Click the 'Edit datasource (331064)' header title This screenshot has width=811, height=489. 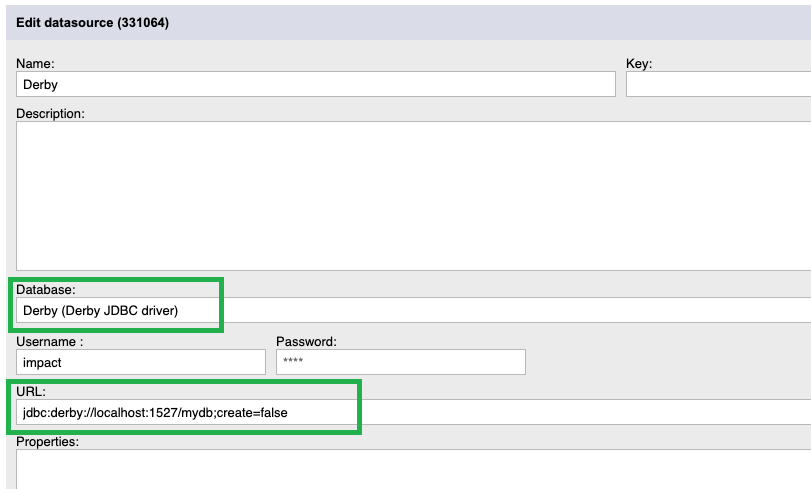(93, 23)
